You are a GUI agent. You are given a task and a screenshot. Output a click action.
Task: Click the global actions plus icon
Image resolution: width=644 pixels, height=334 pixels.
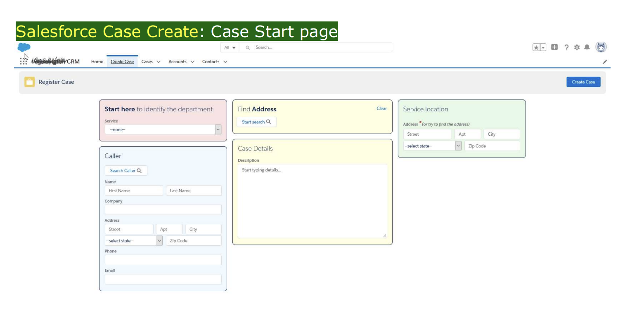[554, 47]
